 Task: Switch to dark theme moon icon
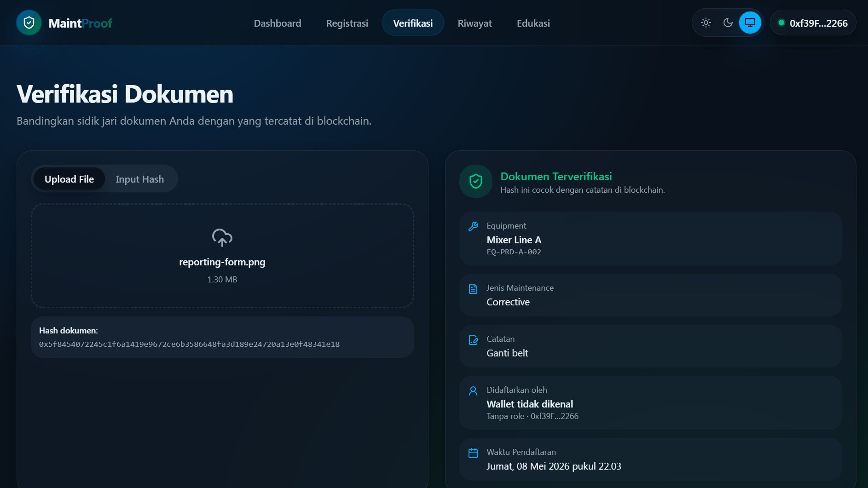(728, 23)
